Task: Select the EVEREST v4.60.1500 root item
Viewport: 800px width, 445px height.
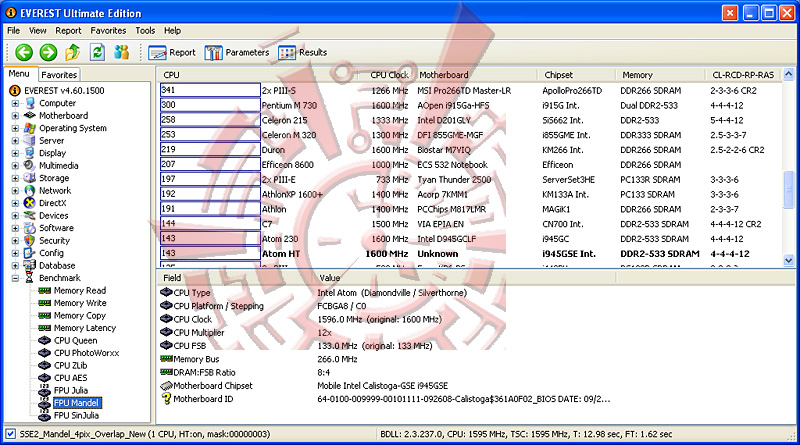Action: [x=63, y=91]
